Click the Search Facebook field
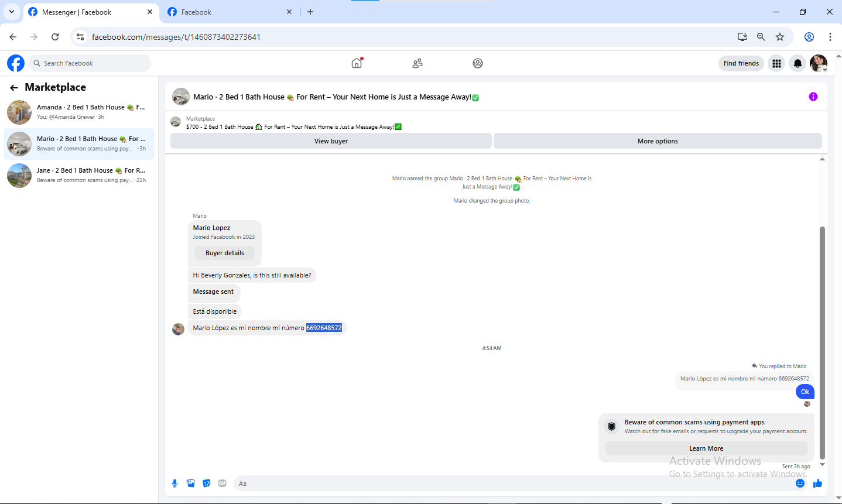 [x=90, y=63]
